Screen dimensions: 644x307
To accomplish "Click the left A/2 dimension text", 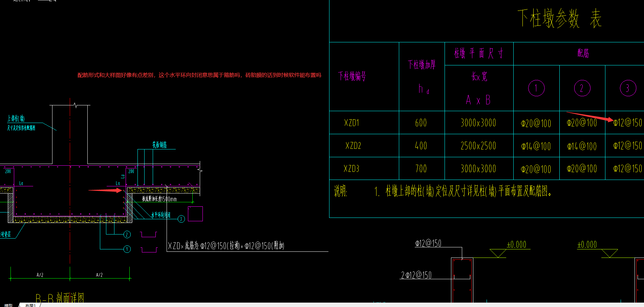I will [40, 275].
